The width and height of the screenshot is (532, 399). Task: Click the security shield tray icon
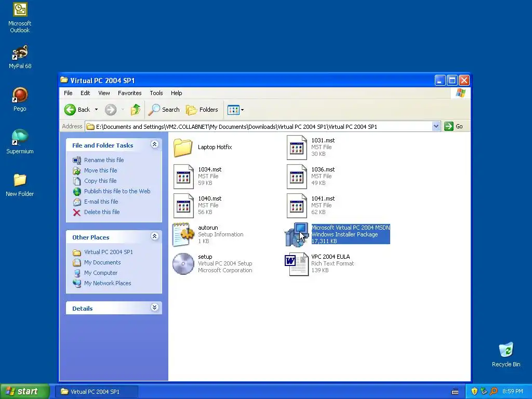(x=475, y=392)
